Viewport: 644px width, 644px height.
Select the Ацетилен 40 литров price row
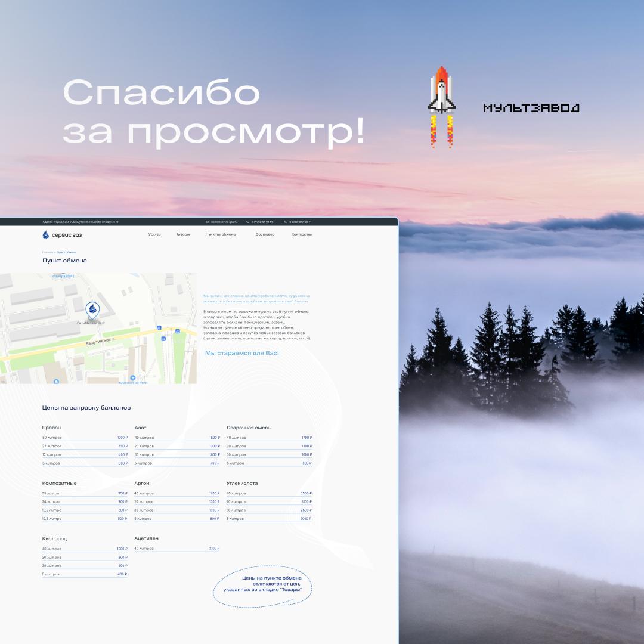(x=177, y=549)
